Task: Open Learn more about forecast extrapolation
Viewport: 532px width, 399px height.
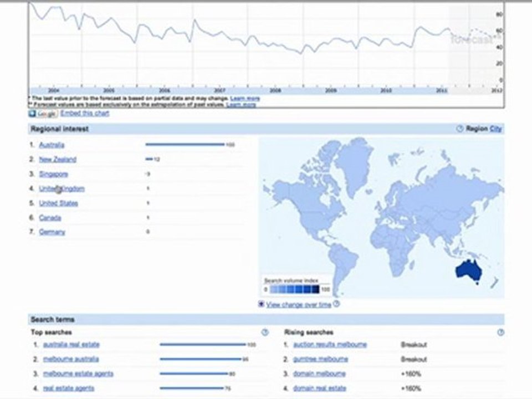Action: pos(241,105)
